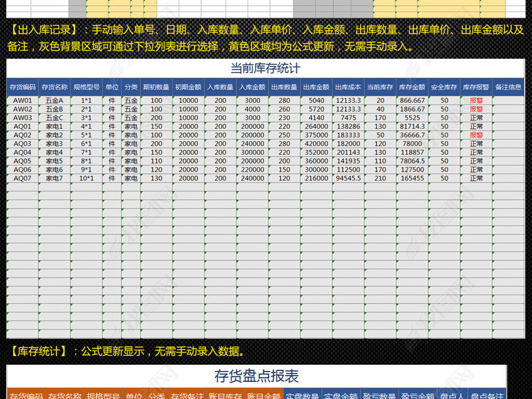Click the stock amount 1866.67
Image resolution: width=532 pixels, height=399 pixels.
(412, 109)
